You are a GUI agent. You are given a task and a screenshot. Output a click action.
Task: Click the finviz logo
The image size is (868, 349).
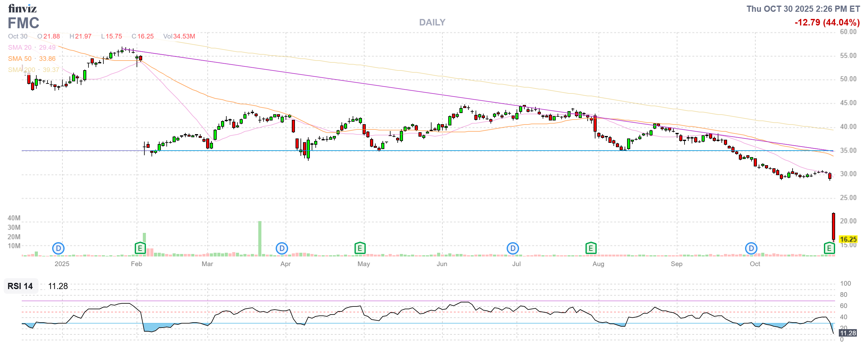coord(22,8)
